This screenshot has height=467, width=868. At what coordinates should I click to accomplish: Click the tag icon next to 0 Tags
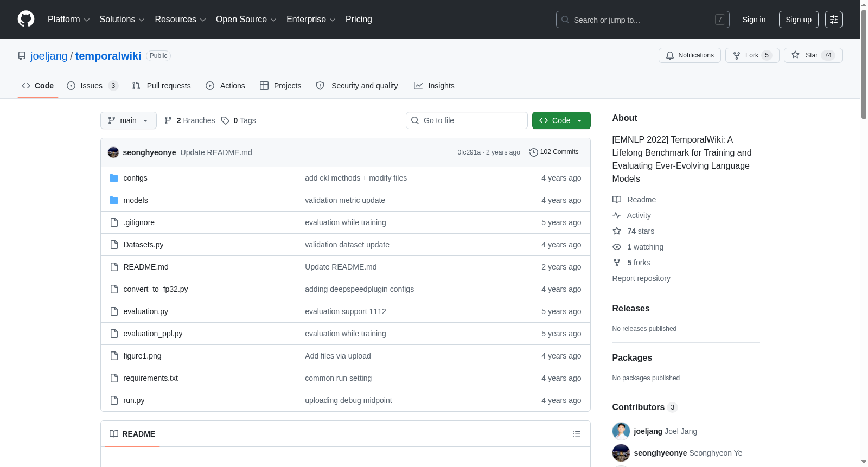tap(225, 120)
